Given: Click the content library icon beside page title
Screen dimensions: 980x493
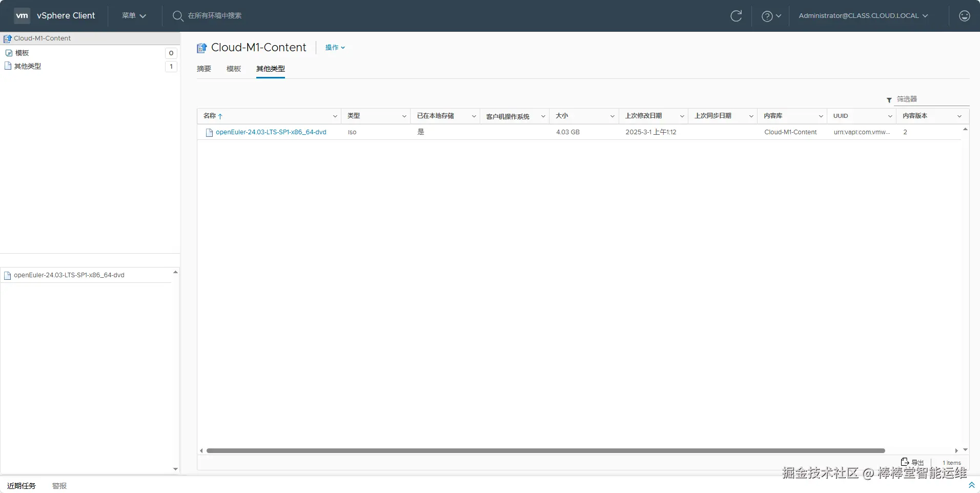Looking at the screenshot, I should (202, 48).
